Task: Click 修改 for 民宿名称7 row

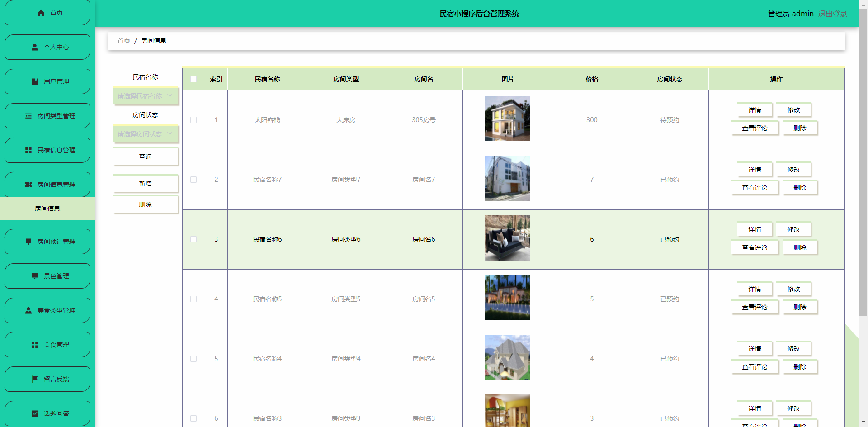Action: pyautogui.click(x=793, y=170)
